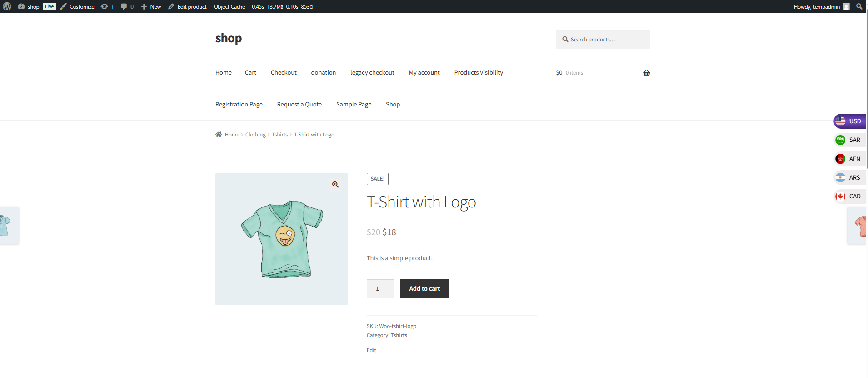Switch currency to AFN
The height and width of the screenshot is (378, 868).
point(849,159)
